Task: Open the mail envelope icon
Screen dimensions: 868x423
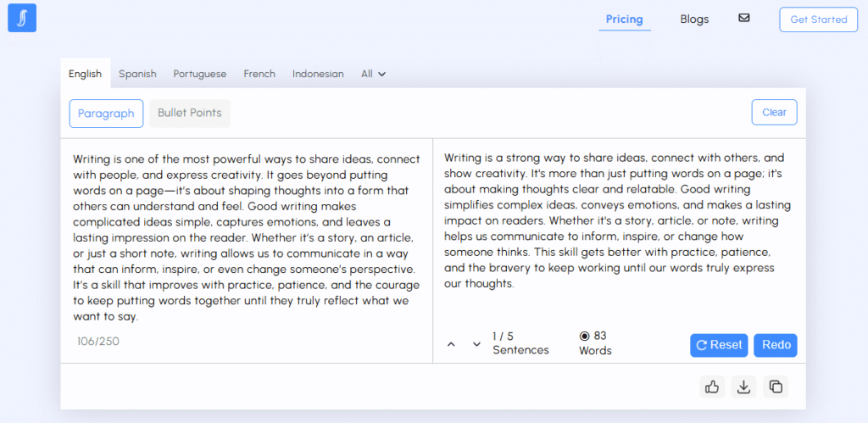Action: (x=744, y=19)
